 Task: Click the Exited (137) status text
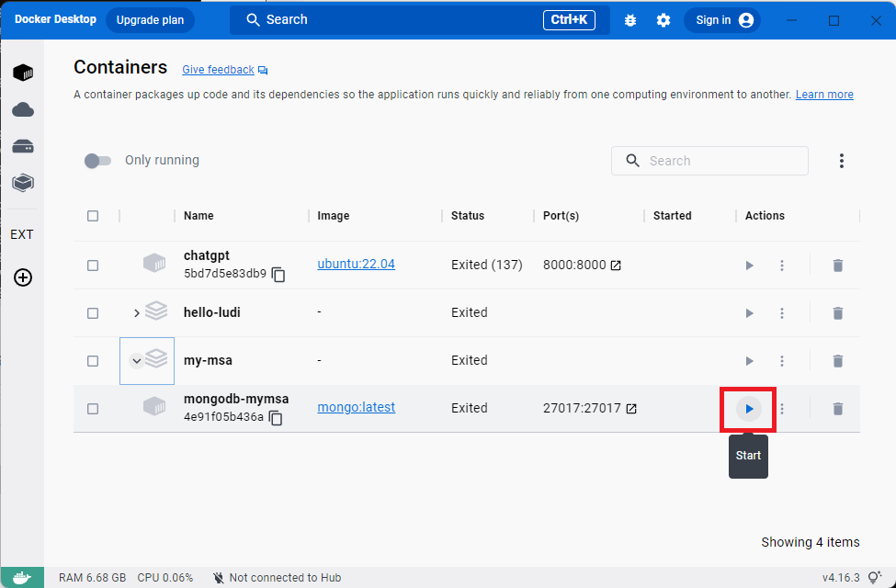click(487, 266)
